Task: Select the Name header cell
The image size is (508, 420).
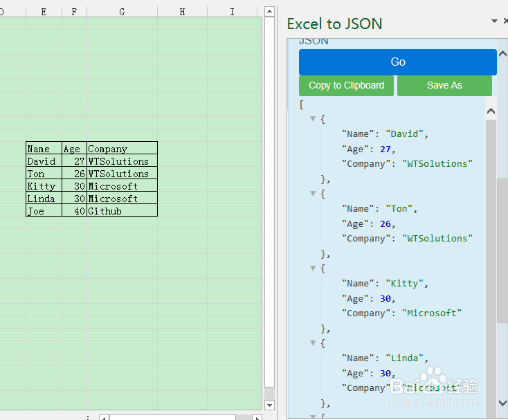Action: pos(44,148)
